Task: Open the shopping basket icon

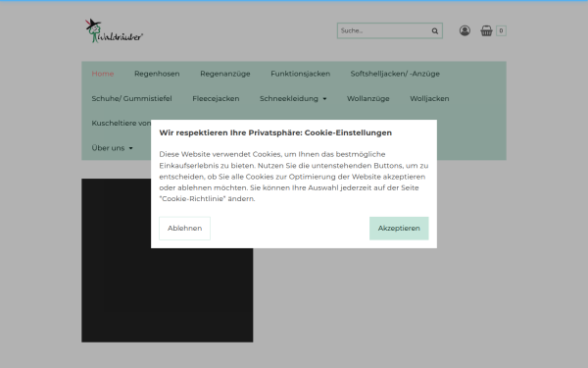Action: click(x=486, y=30)
